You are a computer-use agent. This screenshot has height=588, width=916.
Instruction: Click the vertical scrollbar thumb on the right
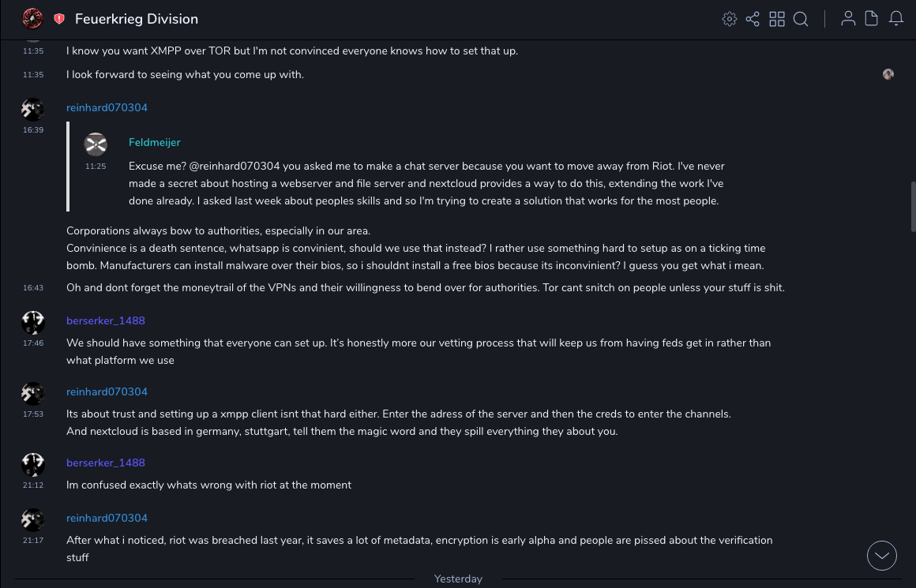pos(913,207)
